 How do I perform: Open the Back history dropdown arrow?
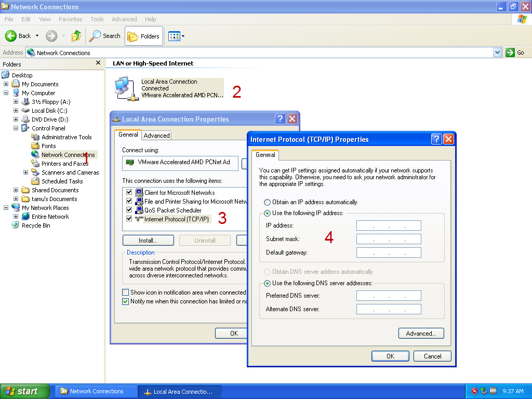coord(37,36)
